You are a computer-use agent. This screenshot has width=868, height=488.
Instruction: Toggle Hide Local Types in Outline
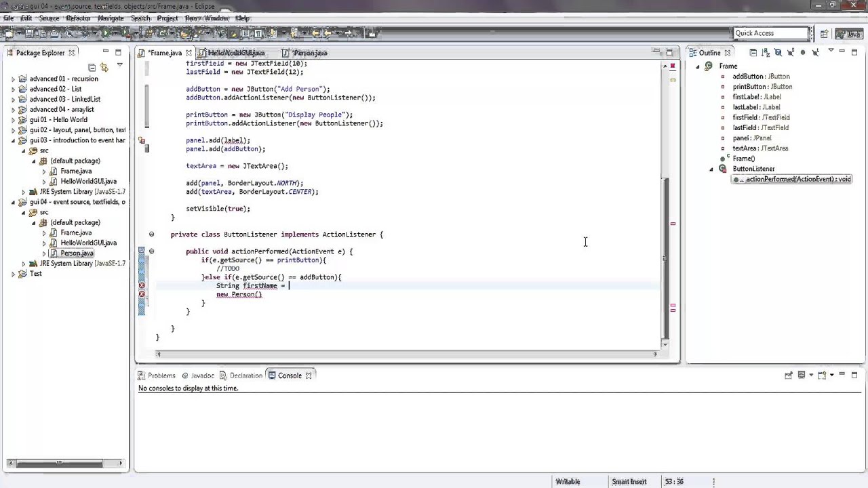tap(815, 52)
